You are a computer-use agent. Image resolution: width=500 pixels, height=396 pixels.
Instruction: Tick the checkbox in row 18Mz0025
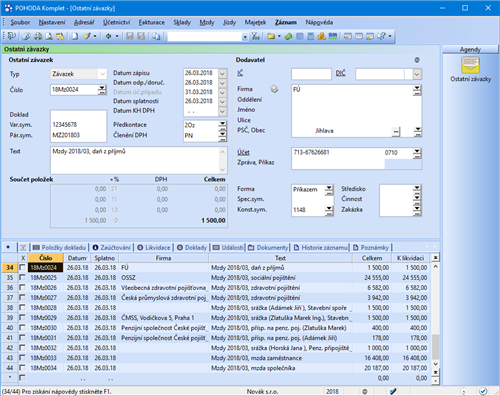22,277
